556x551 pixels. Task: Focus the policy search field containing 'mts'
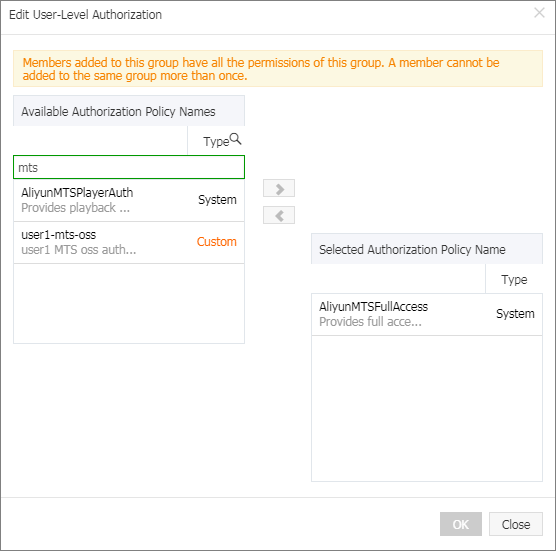click(x=129, y=167)
